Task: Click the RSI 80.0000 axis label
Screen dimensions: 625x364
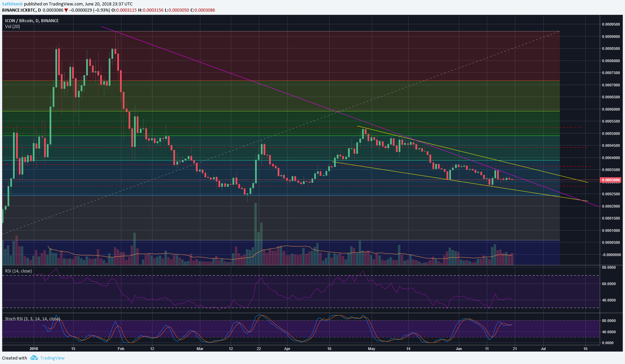Action: [609, 267]
